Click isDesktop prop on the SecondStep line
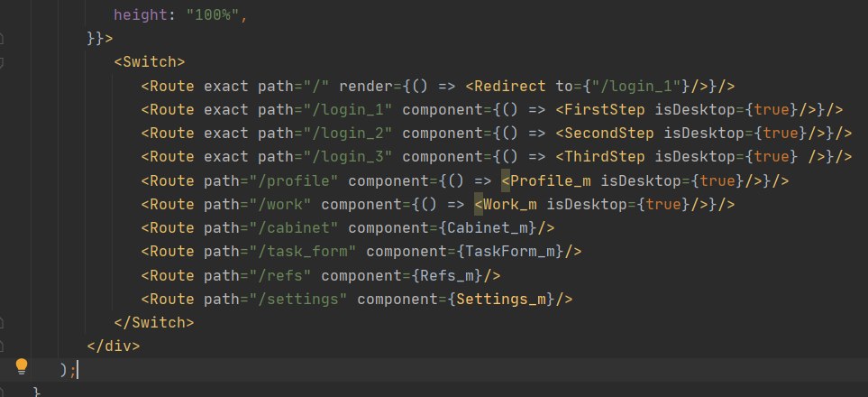Screen dimensions: 868x397 704,133
